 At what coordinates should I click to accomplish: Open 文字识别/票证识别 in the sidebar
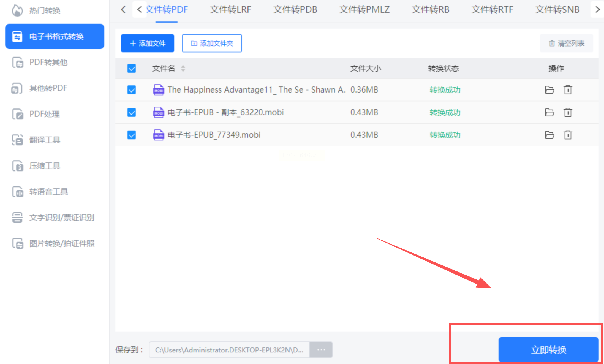[62, 218]
